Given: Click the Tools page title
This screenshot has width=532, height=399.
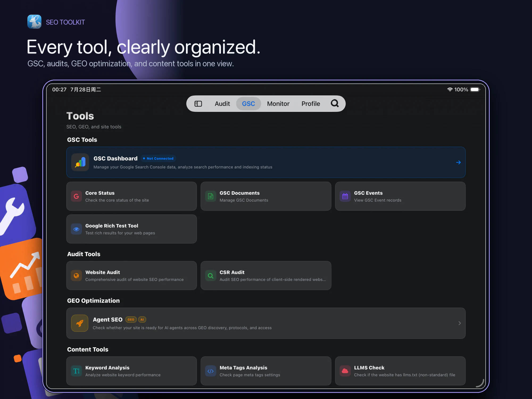Looking at the screenshot, I should [80, 116].
